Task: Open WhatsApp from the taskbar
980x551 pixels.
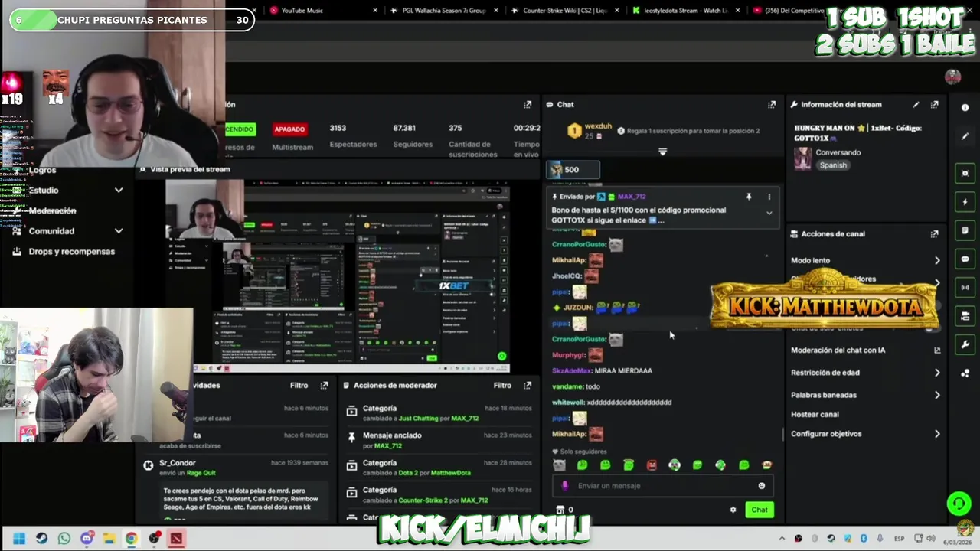Action: point(64,538)
